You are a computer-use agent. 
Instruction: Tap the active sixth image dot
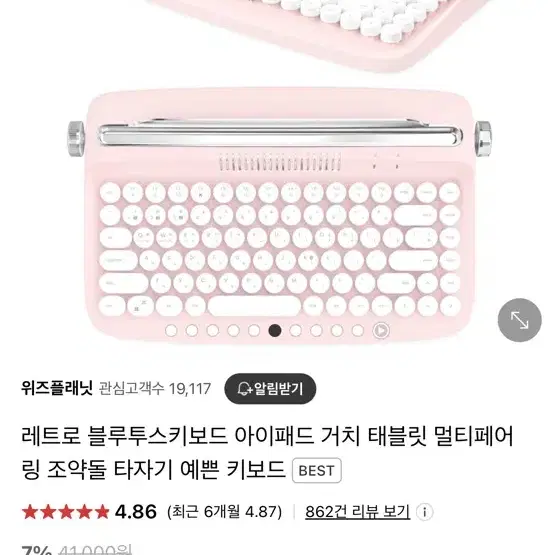coord(275,331)
